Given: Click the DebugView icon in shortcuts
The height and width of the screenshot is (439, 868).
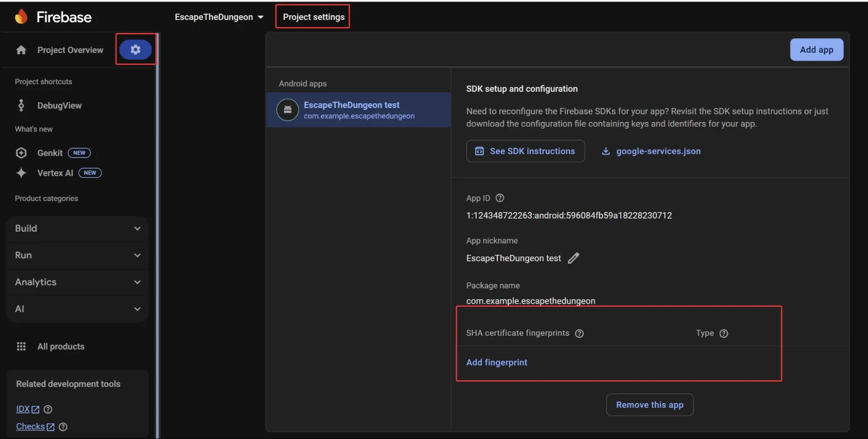Looking at the screenshot, I should (x=21, y=105).
